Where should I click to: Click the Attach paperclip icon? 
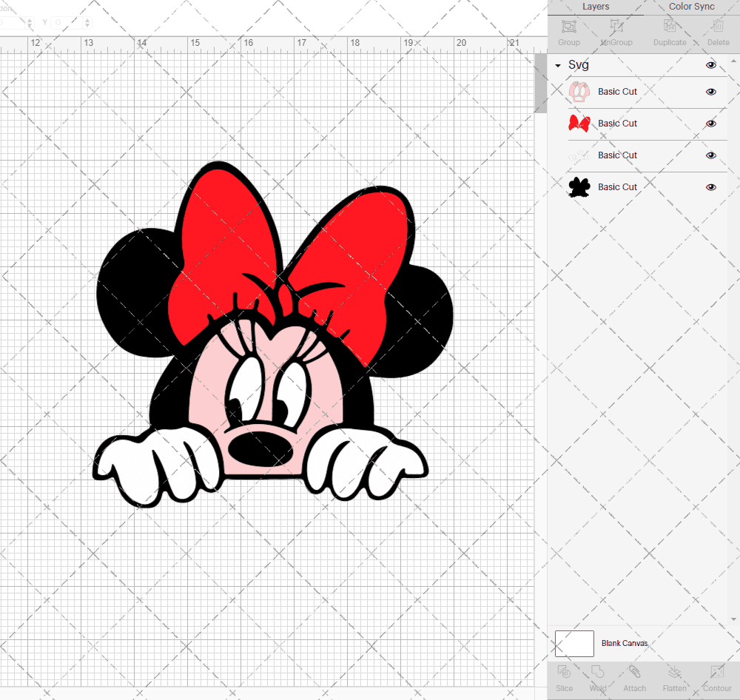click(634, 672)
